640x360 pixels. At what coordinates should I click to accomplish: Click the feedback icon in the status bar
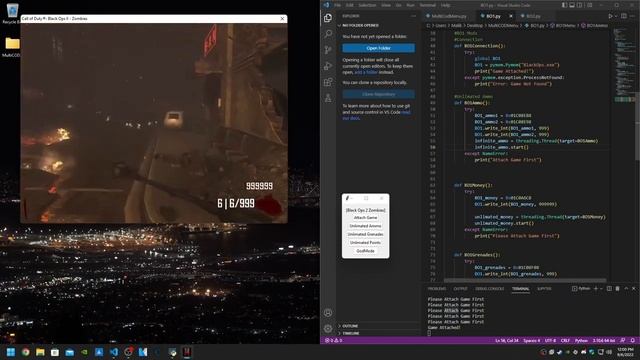coord(622,340)
